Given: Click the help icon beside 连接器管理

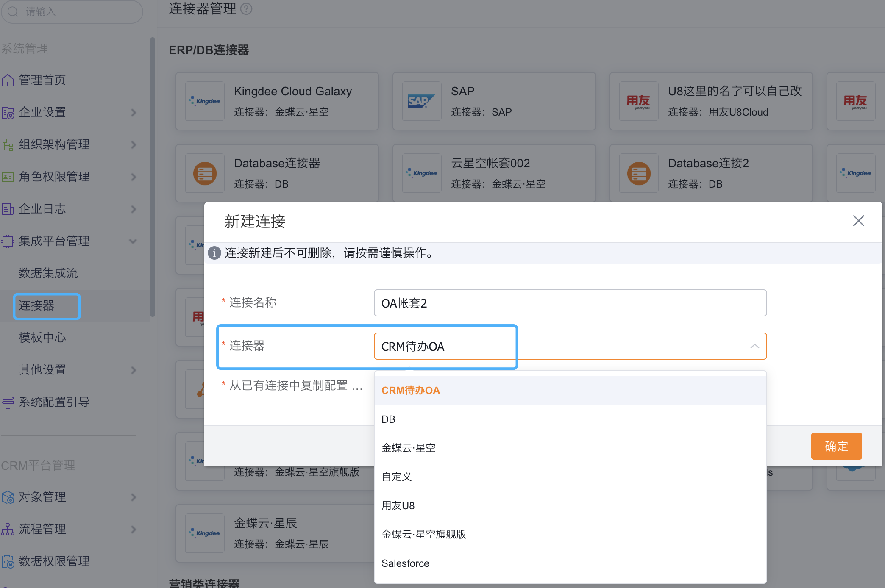Looking at the screenshot, I should [x=246, y=8].
